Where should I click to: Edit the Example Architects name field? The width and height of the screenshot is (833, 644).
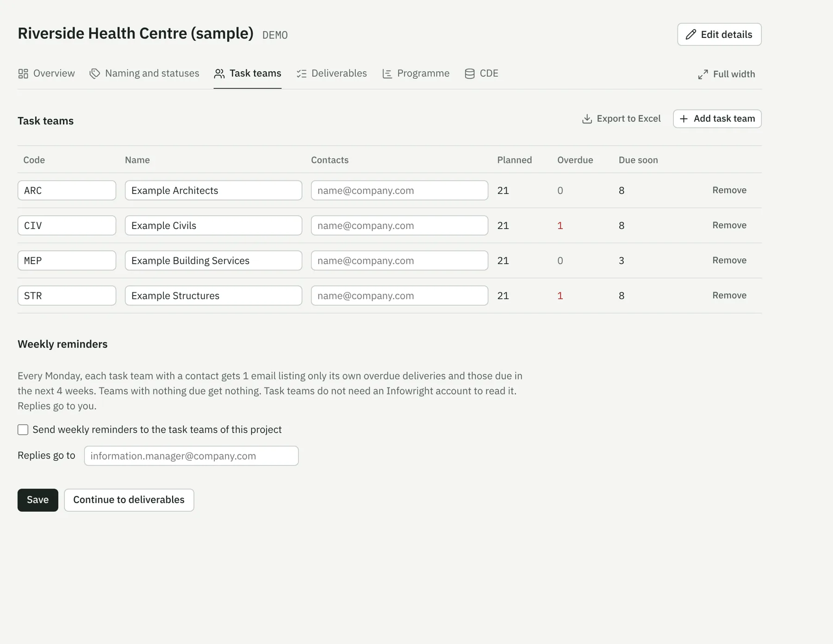213,191
